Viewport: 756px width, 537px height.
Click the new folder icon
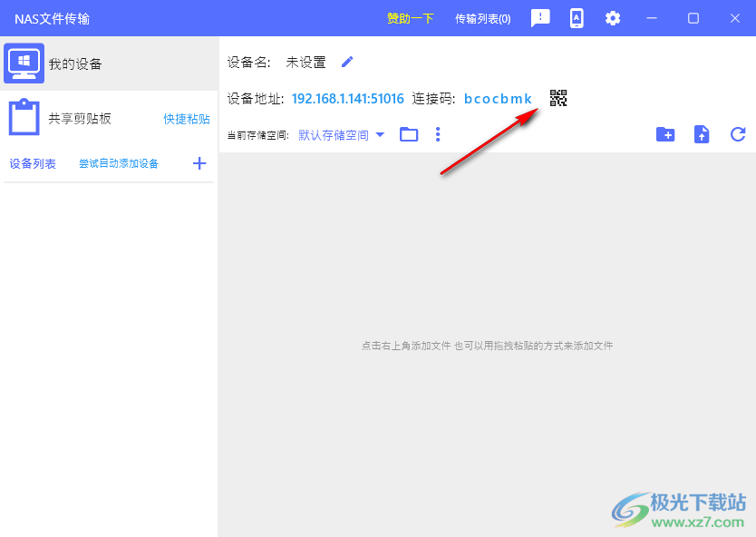tap(665, 134)
